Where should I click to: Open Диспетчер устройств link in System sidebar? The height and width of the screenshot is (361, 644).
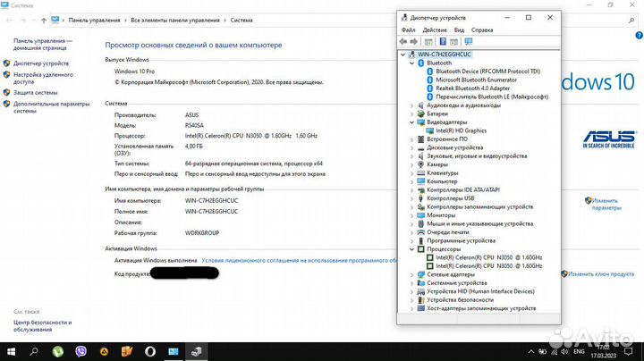41,63
